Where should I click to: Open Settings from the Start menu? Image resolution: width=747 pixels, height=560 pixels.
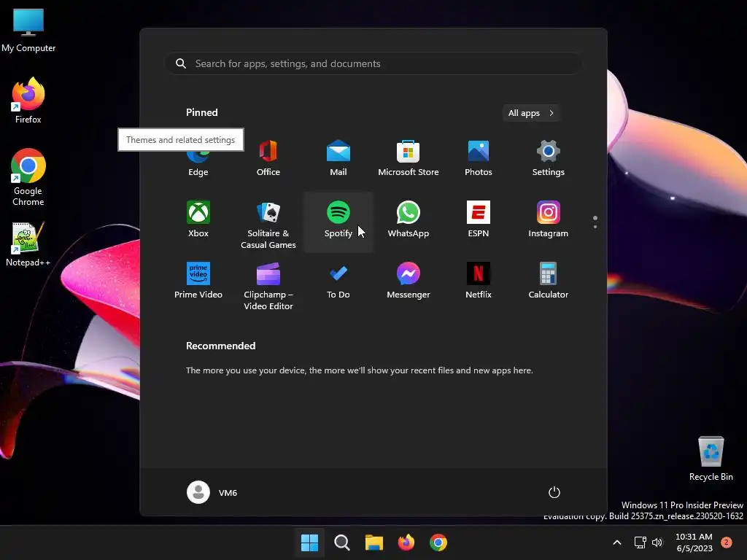(x=549, y=159)
